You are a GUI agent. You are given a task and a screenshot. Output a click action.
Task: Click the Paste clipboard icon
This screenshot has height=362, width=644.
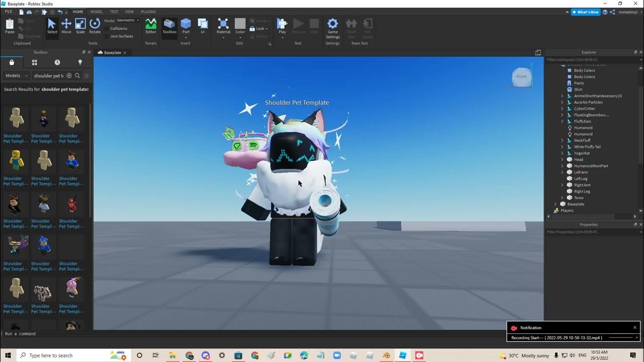coord(10,26)
